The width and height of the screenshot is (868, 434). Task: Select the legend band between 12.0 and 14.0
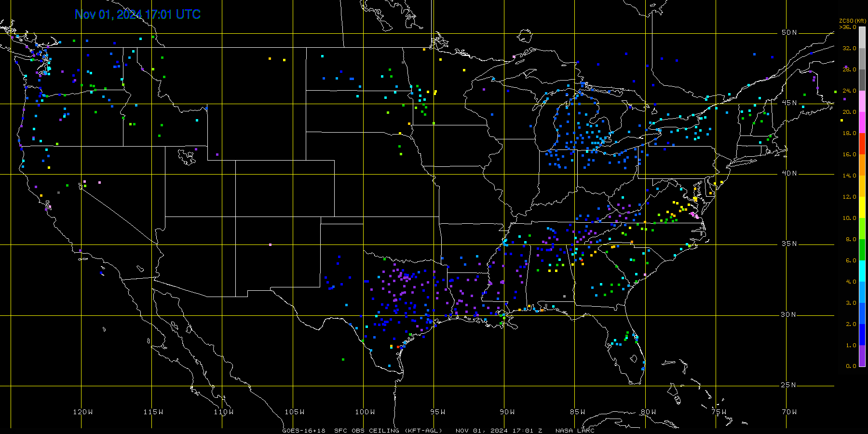pos(862,186)
